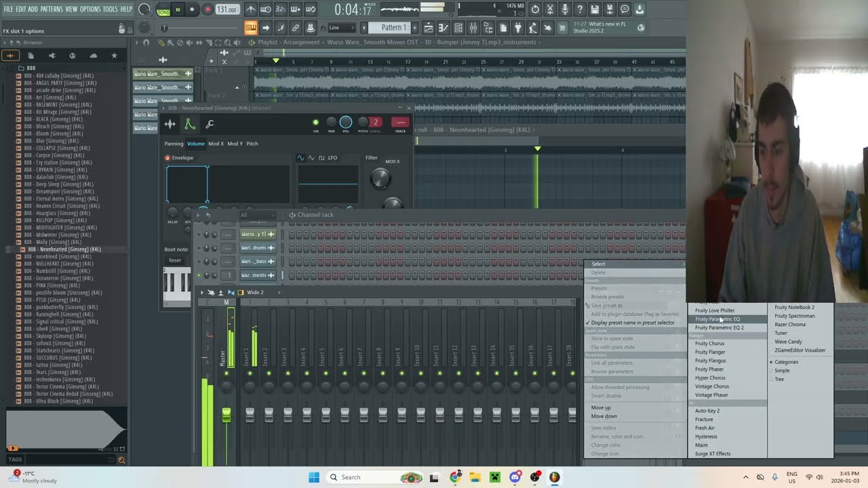Toggle metronome icon in top toolbar

(251, 9)
